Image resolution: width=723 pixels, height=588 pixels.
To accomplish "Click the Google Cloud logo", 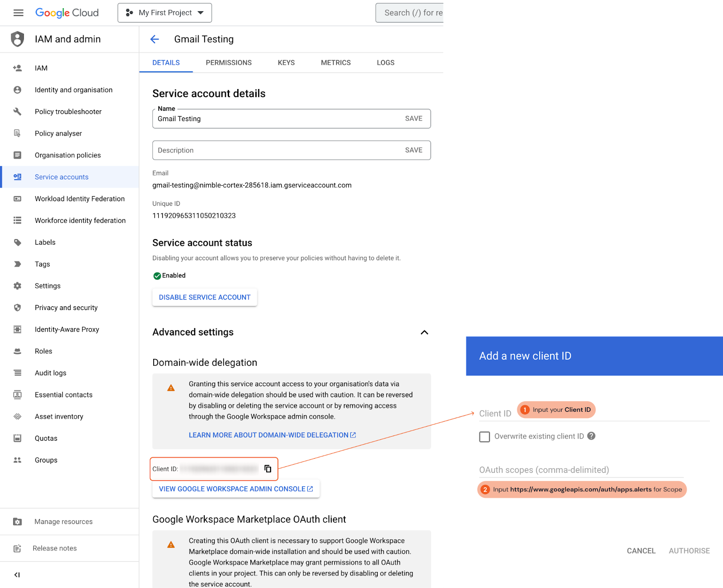I will coord(67,13).
